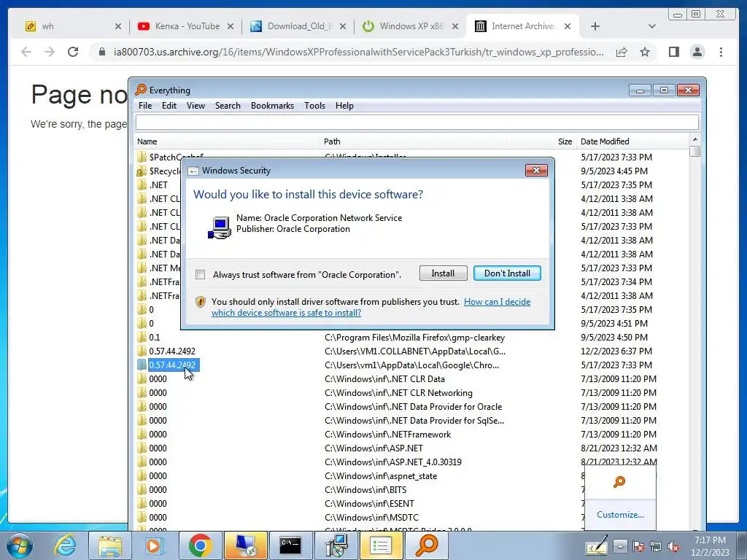Open Help menu in Everything

[344, 106]
